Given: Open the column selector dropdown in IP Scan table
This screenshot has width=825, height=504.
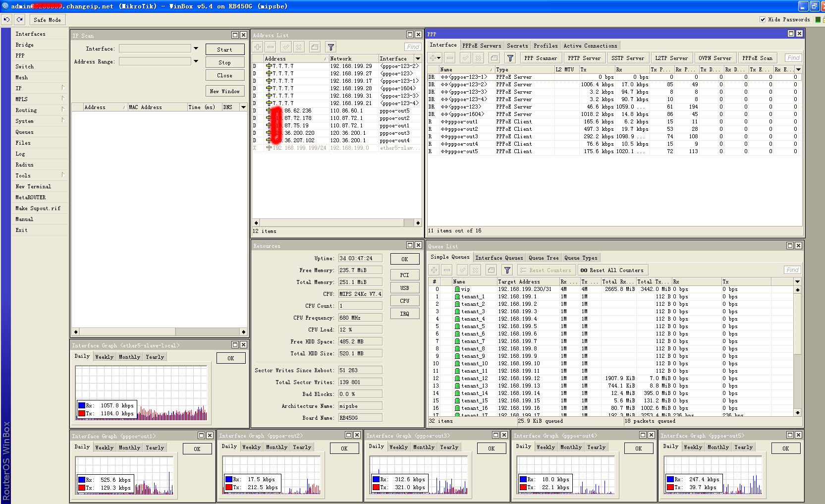Looking at the screenshot, I should click(x=243, y=107).
